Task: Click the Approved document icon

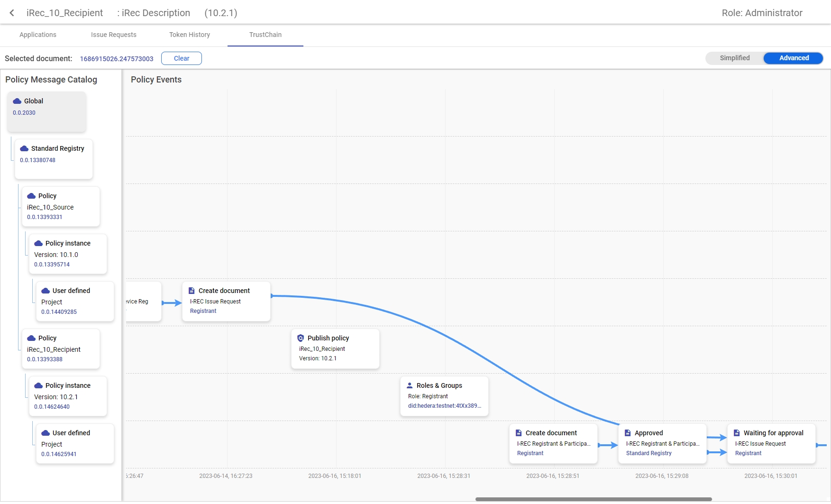Action: click(628, 433)
